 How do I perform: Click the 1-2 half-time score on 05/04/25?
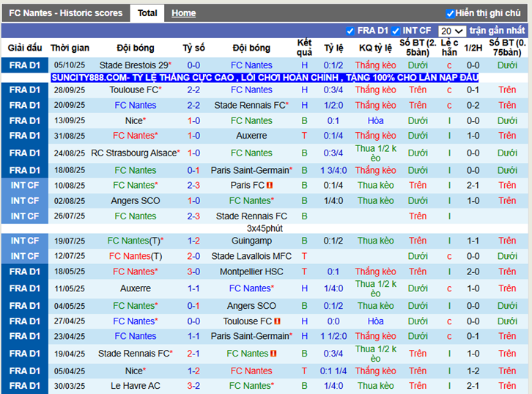coord(473,371)
